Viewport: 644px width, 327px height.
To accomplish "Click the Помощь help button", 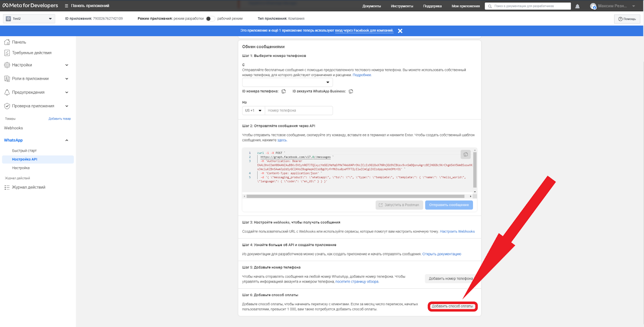I will click(627, 19).
